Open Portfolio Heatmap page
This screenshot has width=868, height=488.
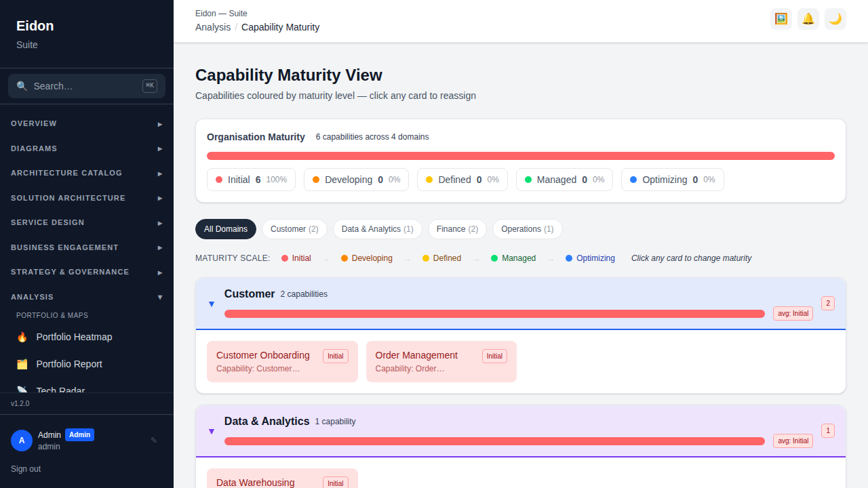point(87,337)
